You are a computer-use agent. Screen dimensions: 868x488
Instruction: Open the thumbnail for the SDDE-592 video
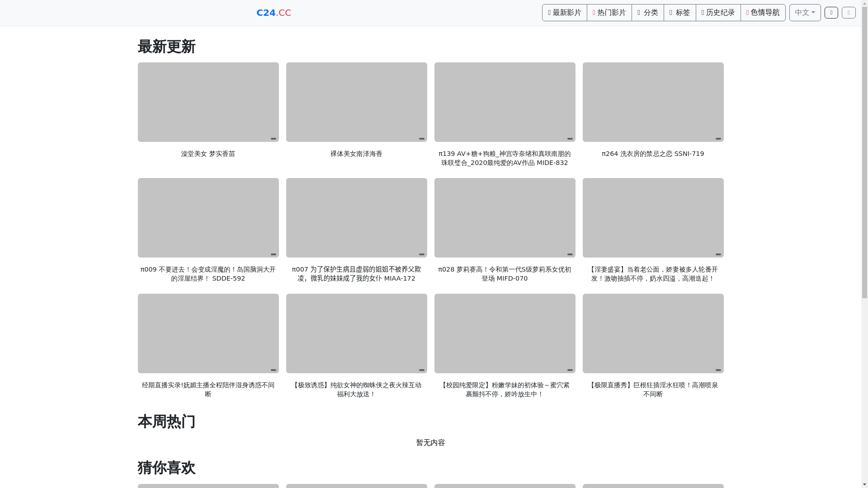tap(208, 218)
